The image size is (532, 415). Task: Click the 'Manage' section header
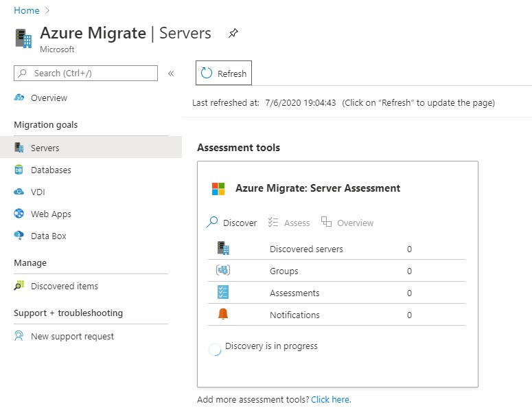[x=30, y=263]
